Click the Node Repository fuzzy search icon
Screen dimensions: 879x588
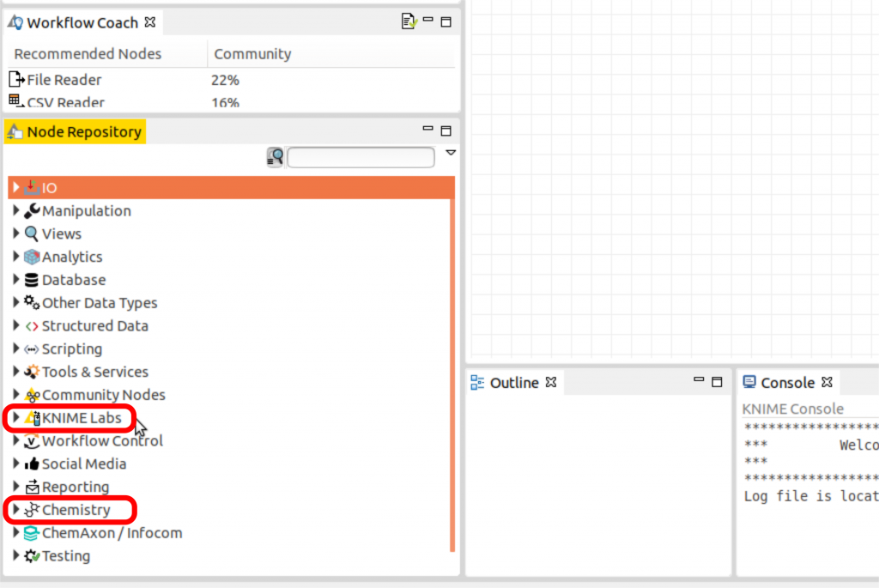click(x=276, y=157)
